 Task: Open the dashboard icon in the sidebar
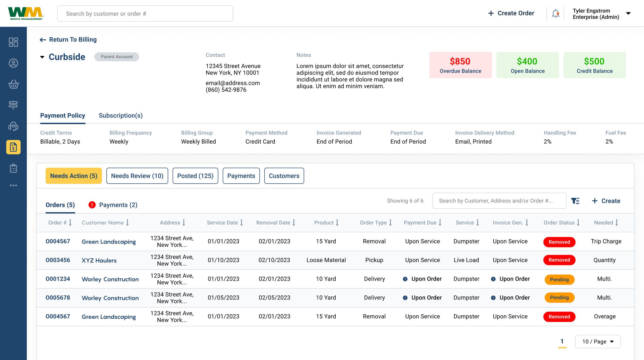click(x=13, y=42)
